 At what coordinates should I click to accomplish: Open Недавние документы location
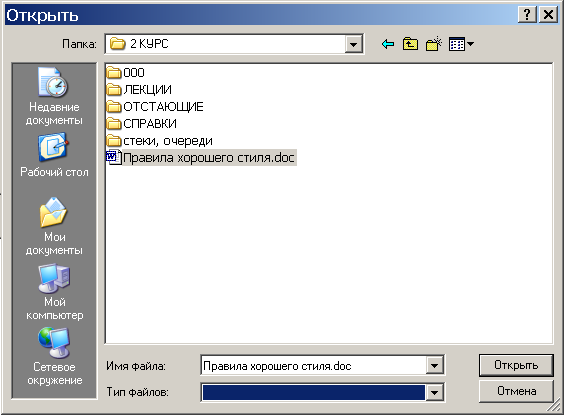(x=54, y=97)
